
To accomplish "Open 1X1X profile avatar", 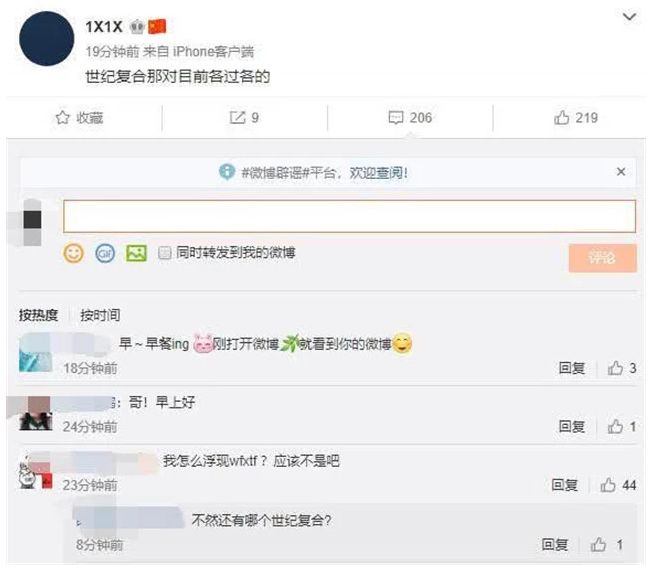I will pos(46,38).
